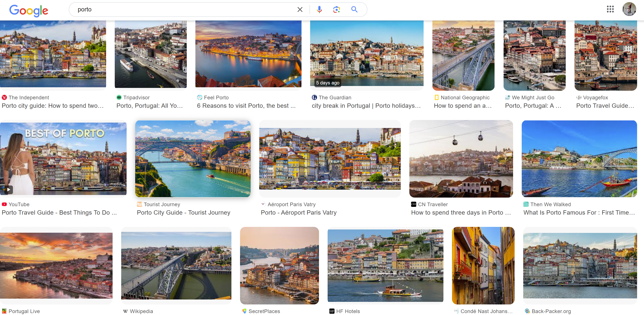This screenshot has width=644, height=315.
Task: Click the Google logo
Action: (28, 10)
